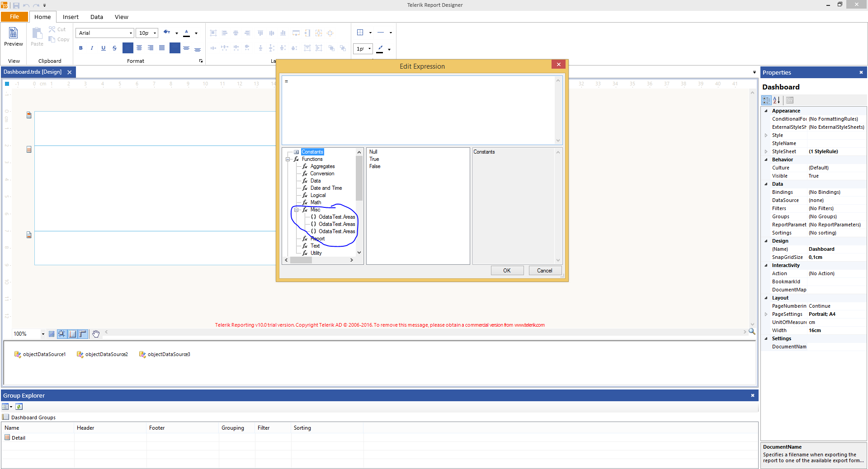
Task: Click into the expression text editor
Action: pos(418,110)
